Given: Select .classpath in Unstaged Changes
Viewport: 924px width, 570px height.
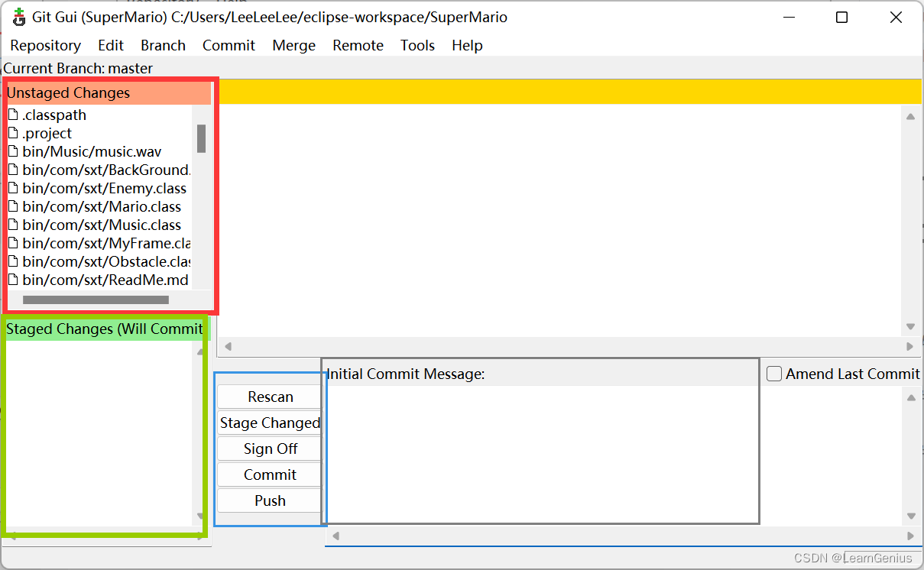Looking at the screenshot, I should (x=54, y=115).
